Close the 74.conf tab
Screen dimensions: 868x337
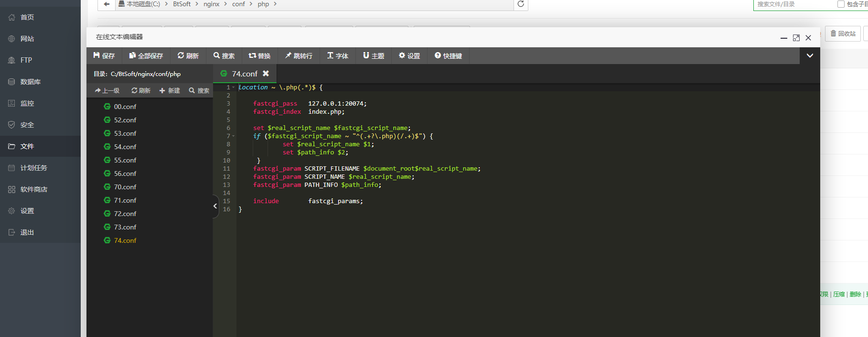point(266,74)
